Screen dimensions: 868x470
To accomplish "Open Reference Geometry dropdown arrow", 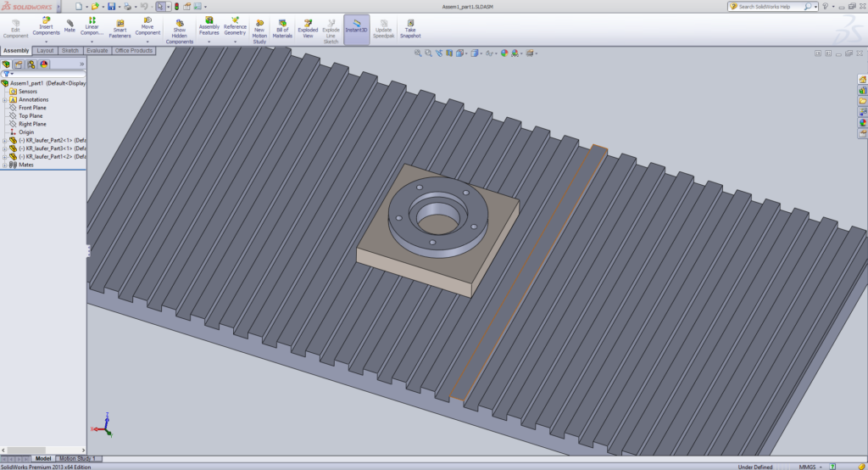I will (x=236, y=42).
